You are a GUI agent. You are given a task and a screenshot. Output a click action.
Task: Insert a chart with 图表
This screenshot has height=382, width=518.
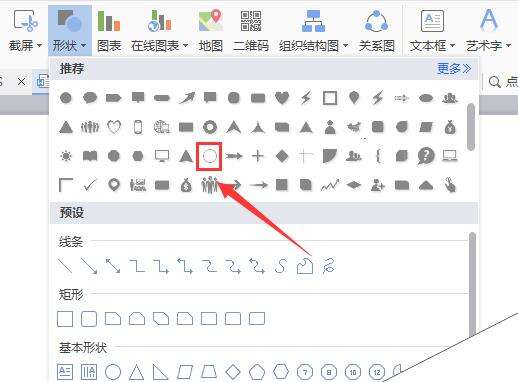[109, 31]
